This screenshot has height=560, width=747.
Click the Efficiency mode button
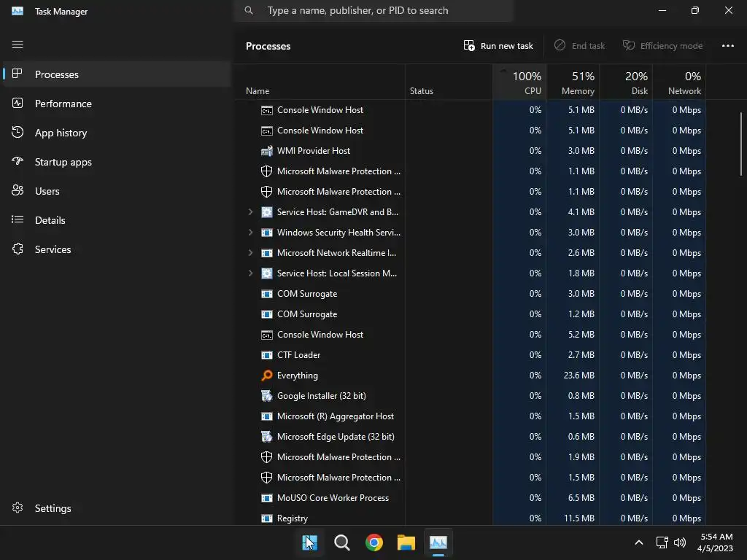[x=662, y=46]
